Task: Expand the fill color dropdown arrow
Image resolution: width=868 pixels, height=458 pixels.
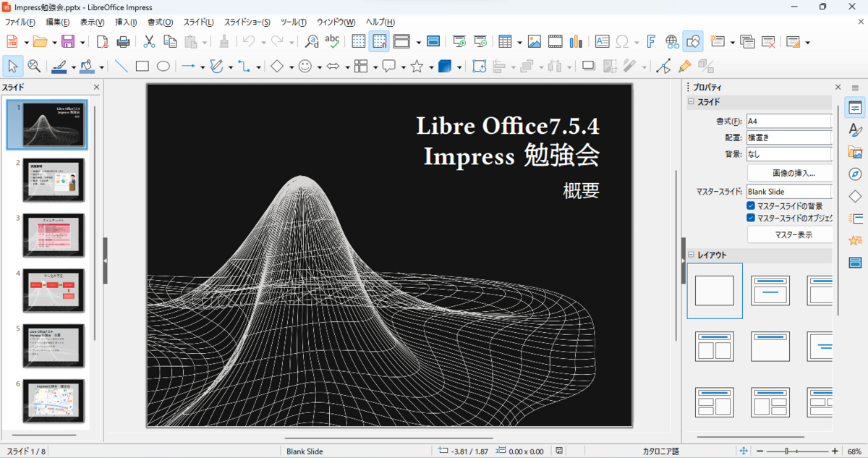Action: point(101,67)
